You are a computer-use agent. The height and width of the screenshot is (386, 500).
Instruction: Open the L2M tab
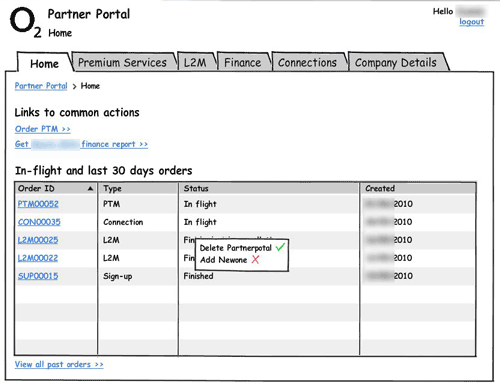click(x=195, y=62)
